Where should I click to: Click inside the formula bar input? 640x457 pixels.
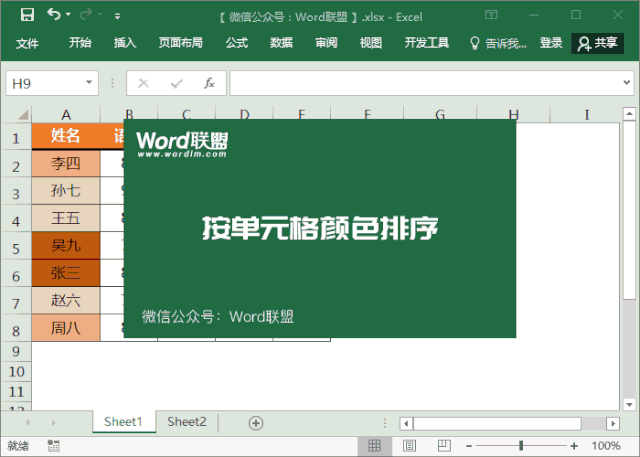click(x=424, y=83)
